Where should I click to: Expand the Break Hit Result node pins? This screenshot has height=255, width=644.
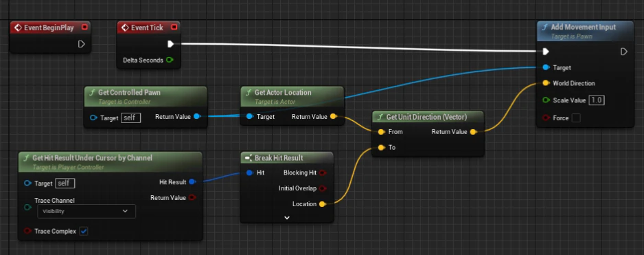[x=287, y=218]
